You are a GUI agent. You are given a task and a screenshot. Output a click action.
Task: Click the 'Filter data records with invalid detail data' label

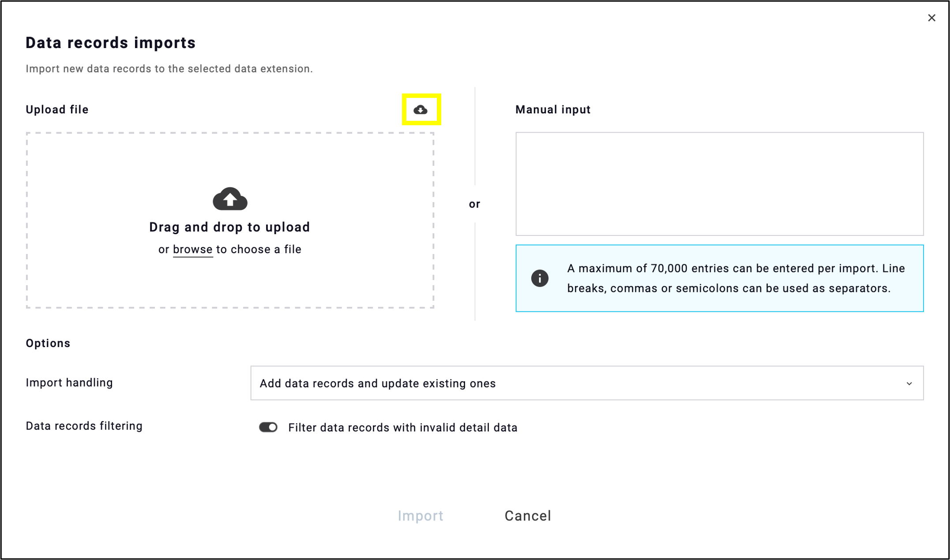coord(403,428)
